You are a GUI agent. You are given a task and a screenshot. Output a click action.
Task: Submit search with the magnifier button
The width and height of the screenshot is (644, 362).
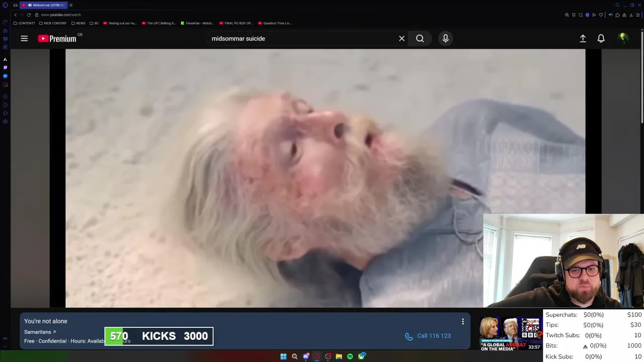tap(420, 38)
